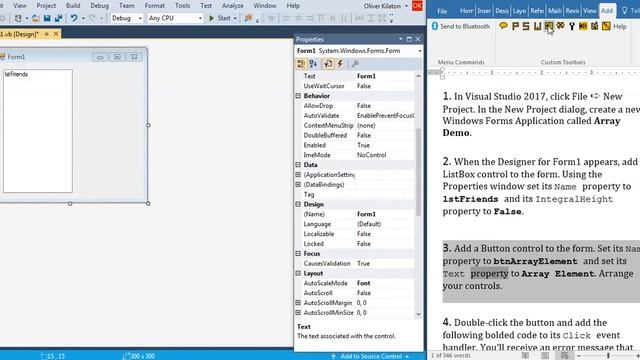
Task: Expand the (ApplicationSettings) property node
Action: [x=298, y=175]
